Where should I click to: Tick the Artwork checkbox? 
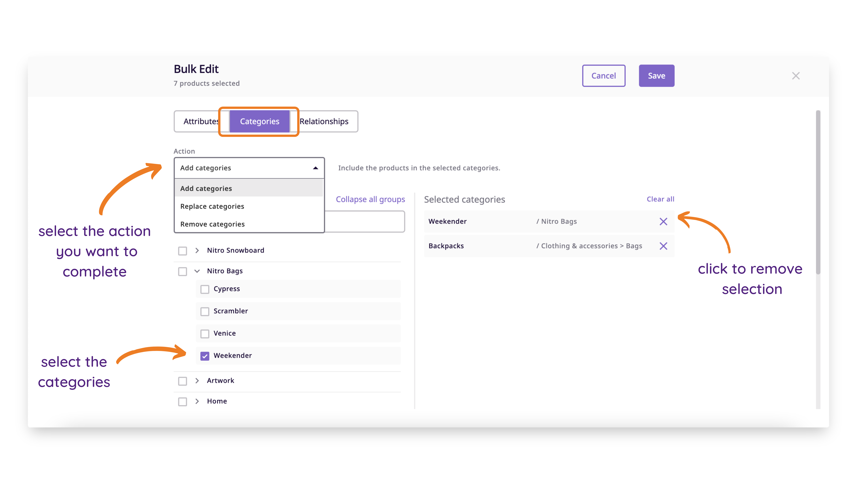182,381
